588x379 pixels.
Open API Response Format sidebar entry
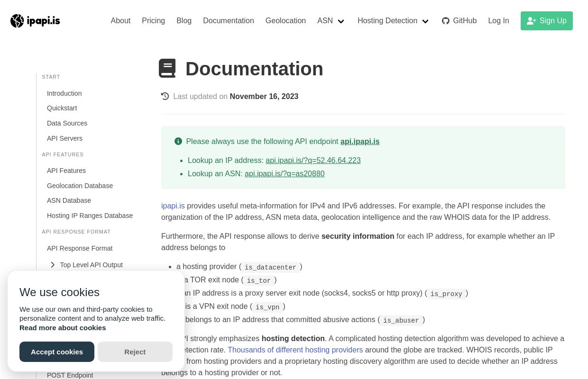coord(80,248)
